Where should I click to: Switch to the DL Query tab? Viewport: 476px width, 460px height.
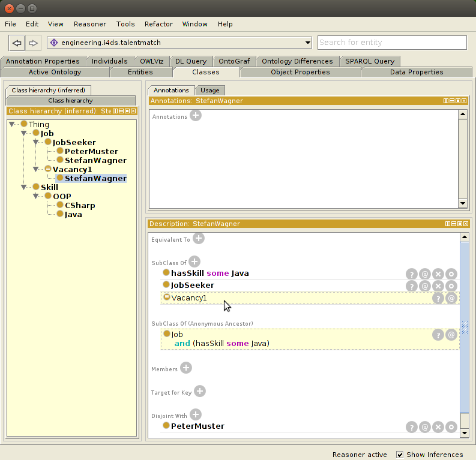pos(191,61)
